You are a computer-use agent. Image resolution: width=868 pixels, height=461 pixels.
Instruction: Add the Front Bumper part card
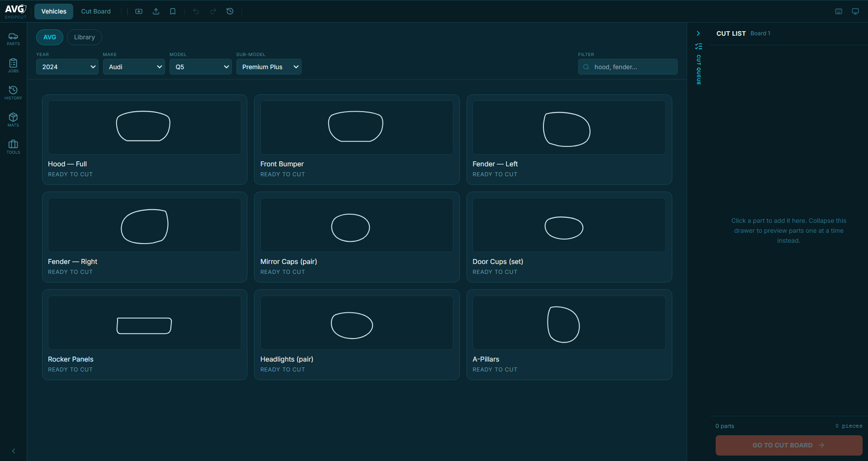coord(357,140)
